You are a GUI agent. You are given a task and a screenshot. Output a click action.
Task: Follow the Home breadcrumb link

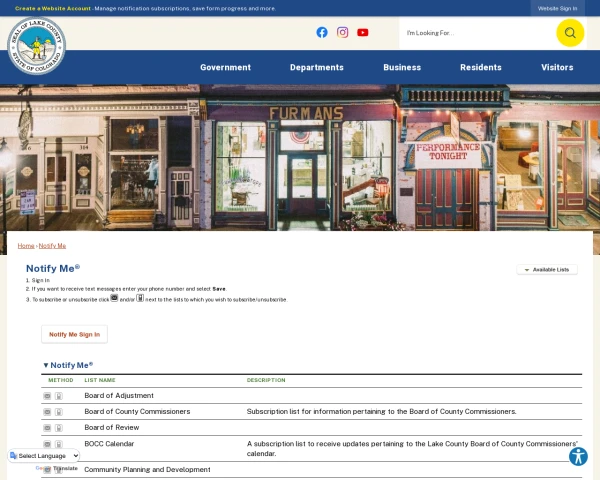tap(26, 246)
